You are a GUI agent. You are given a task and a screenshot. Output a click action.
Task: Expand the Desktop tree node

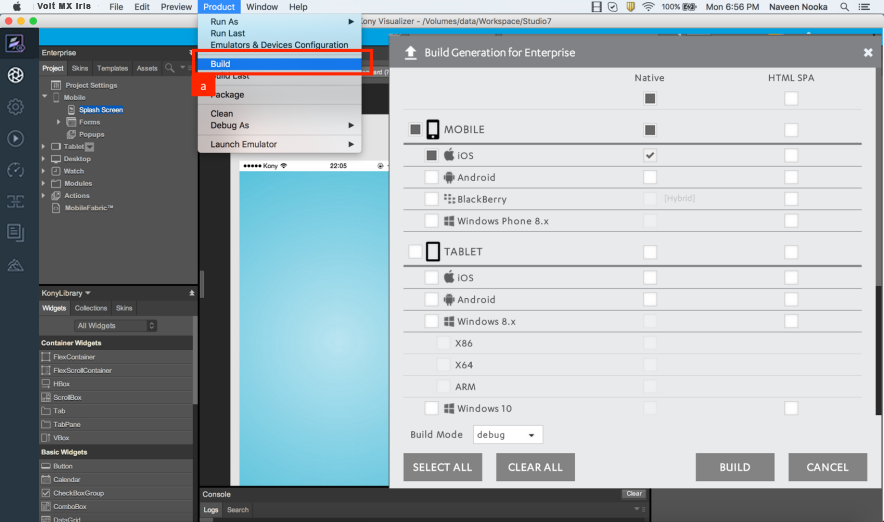coord(44,159)
